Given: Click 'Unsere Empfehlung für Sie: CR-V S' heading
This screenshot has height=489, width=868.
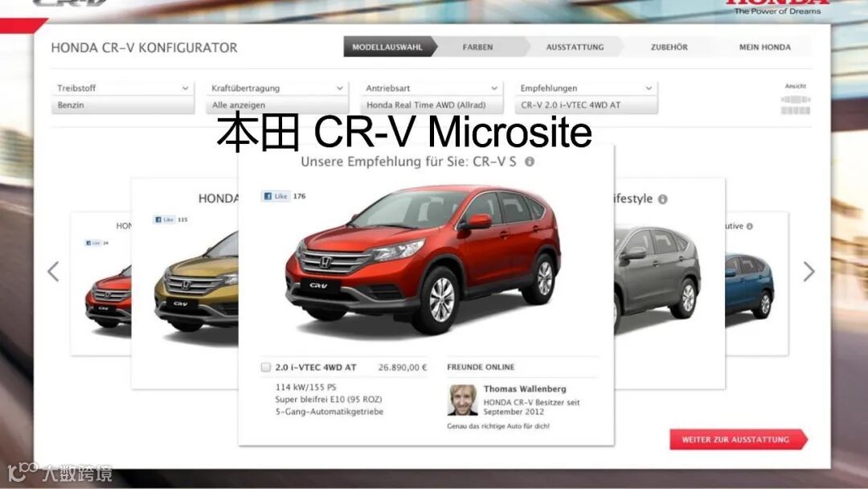Looking at the screenshot, I should [x=408, y=162].
